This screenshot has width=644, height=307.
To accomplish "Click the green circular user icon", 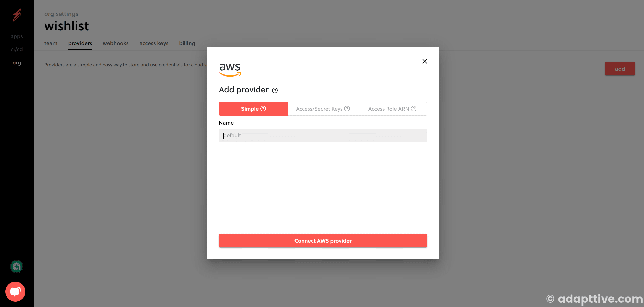I will pyautogui.click(x=17, y=266).
